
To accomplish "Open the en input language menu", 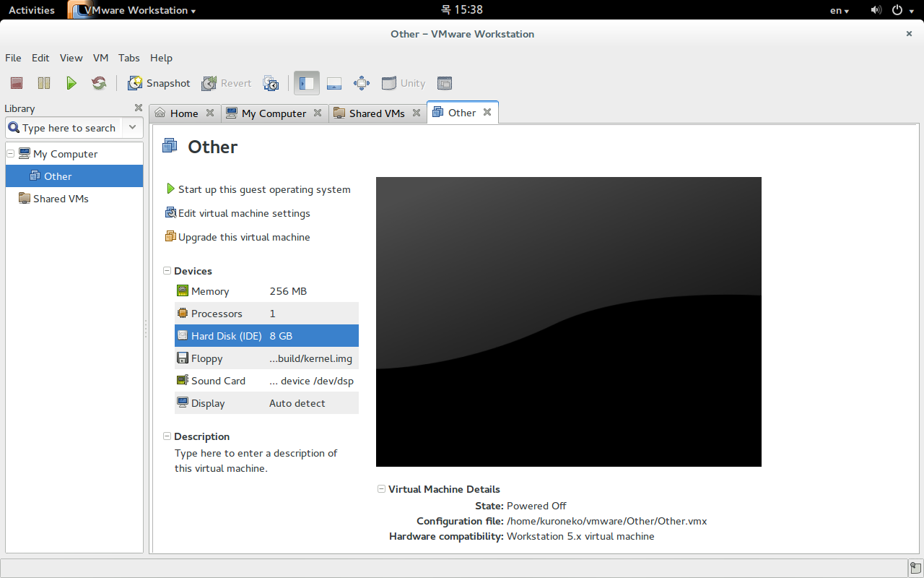I will (x=840, y=10).
